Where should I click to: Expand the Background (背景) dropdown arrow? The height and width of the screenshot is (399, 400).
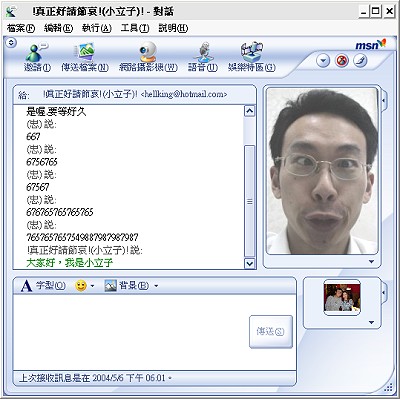pyautogui.click(x=156, y=286)
